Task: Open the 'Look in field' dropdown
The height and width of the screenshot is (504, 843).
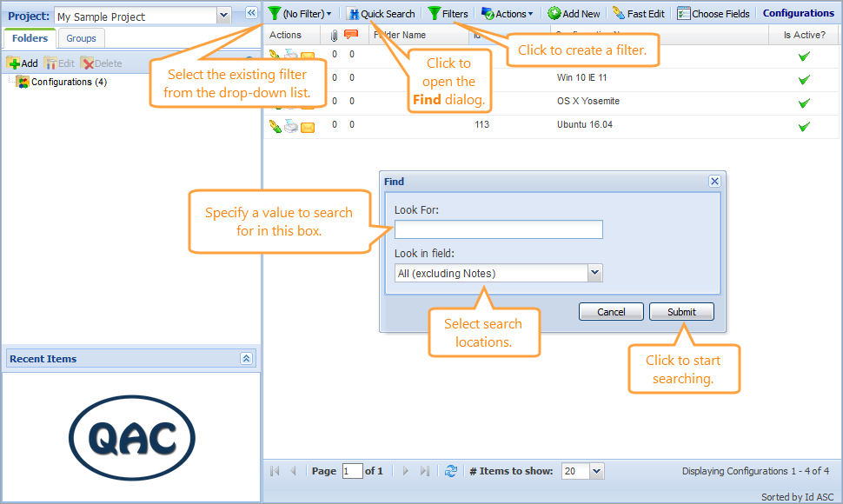Action: click(x=594, y=273)
